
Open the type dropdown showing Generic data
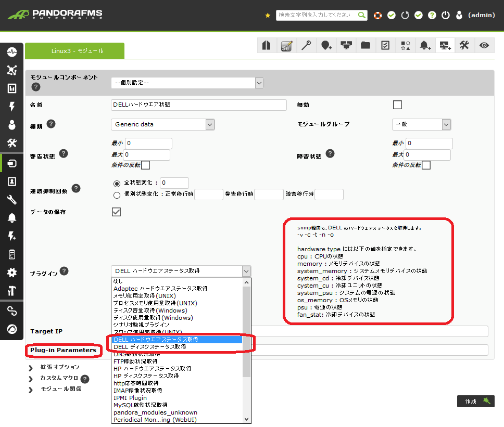pos(162,124)
